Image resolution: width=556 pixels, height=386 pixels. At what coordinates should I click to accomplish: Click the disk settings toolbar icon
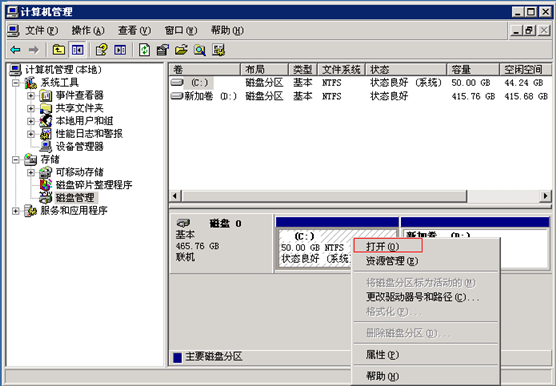click(218, 50)
